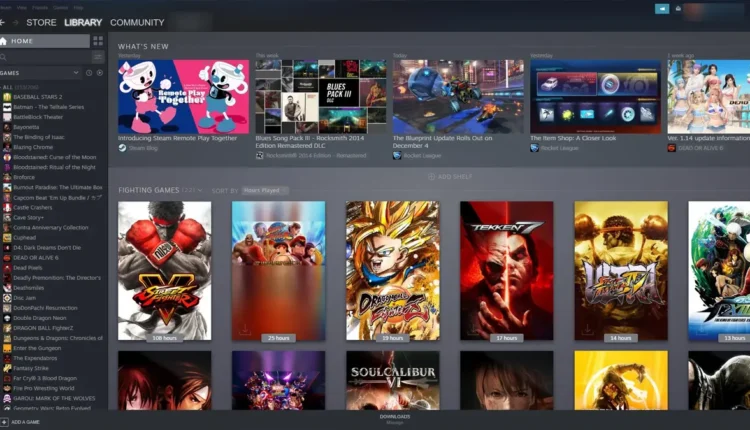Open the blue announcements button
Screen dimensions: 750x430
pos(662,9)
